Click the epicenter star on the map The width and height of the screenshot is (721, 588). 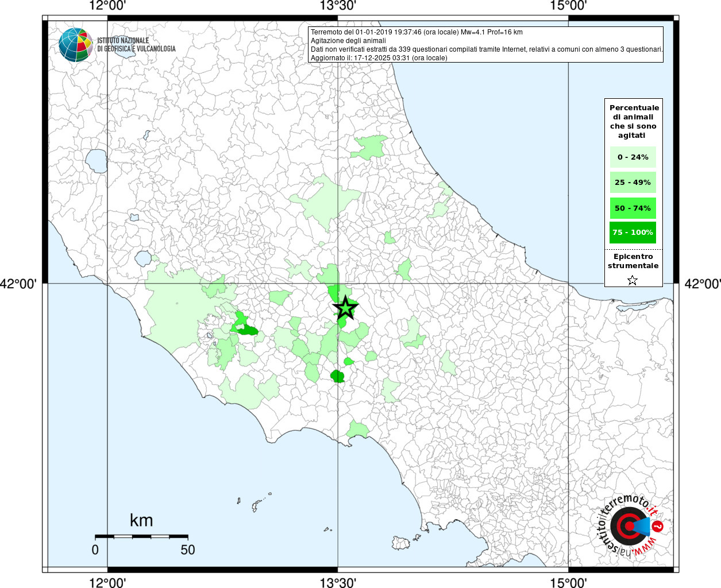345,308
